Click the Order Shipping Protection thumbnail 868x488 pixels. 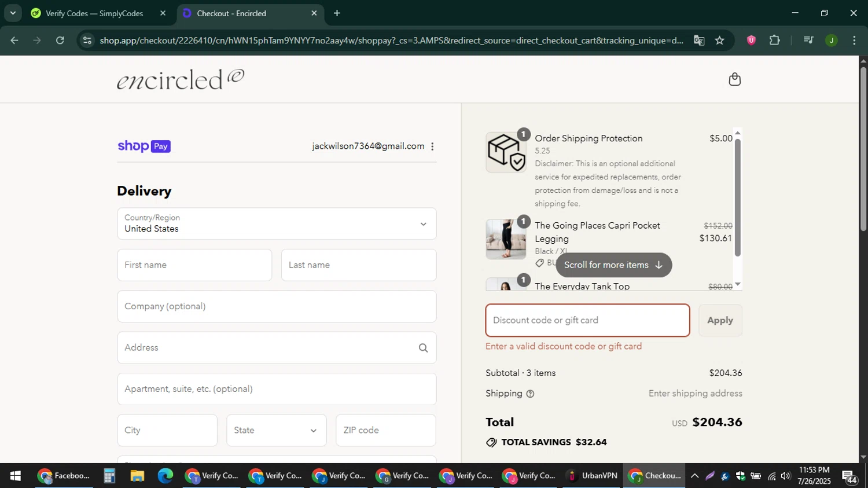(506, 152)
